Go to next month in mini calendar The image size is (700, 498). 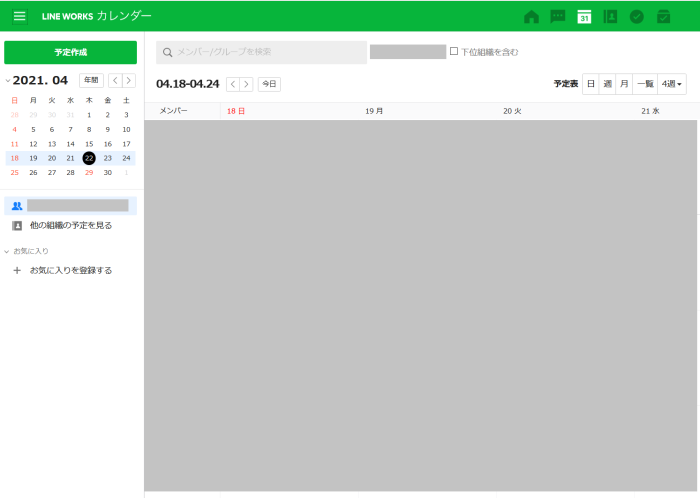[x=129, y=80]
